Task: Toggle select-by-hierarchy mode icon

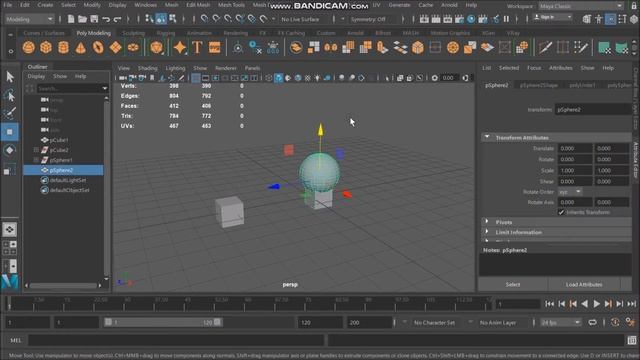Action: (149, 19)
